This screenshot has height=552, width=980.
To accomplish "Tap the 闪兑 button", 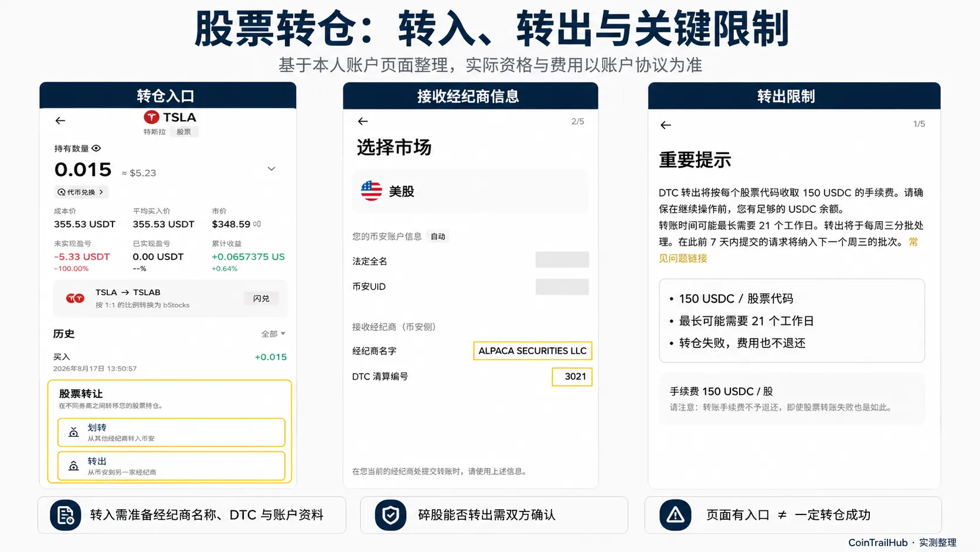I will click(261, 299).
